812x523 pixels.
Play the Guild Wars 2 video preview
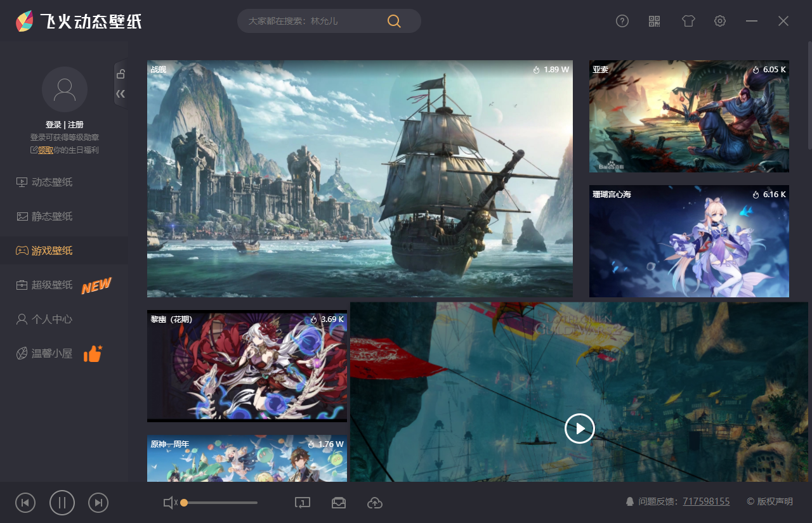click(x=580, y=429)
